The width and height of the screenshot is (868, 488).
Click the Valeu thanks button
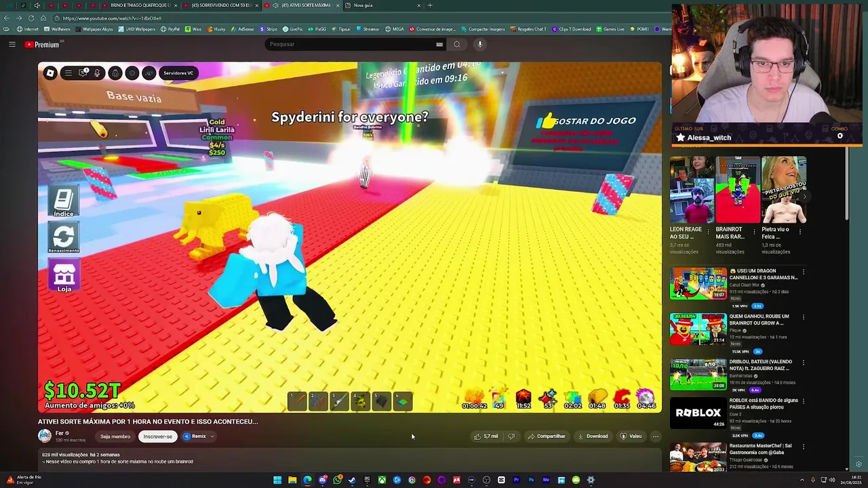click(631, 436)
